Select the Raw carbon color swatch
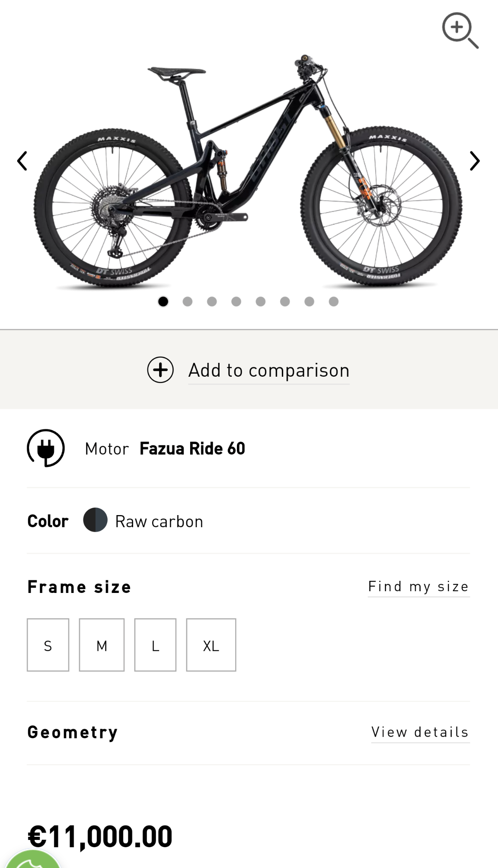The height and width of the screenshot is (868, 498). pyautogui.click(x=95, y=520)
